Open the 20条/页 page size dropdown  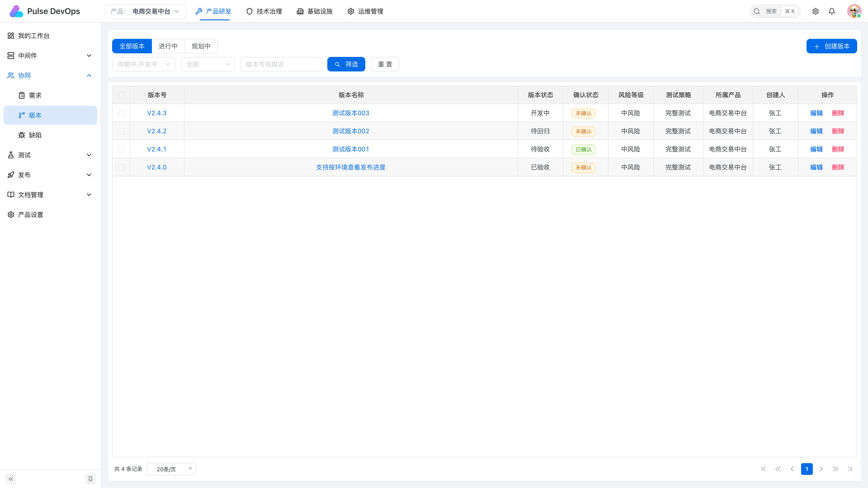(171, 469)
